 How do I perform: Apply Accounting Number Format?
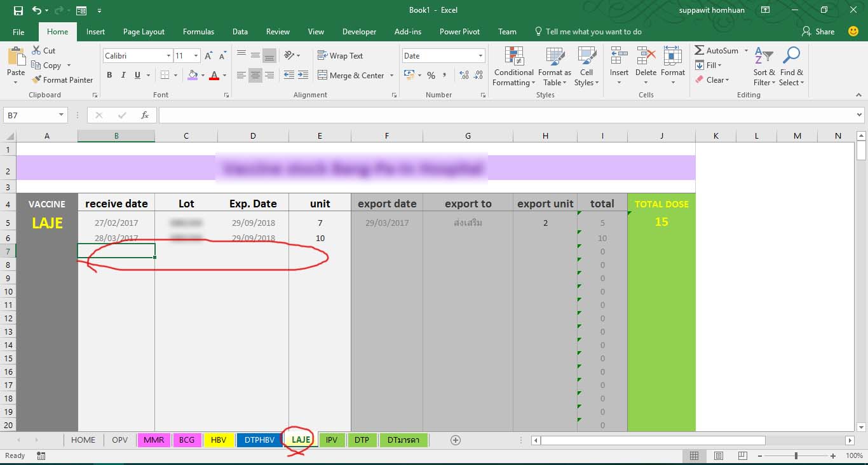[409, 75]
